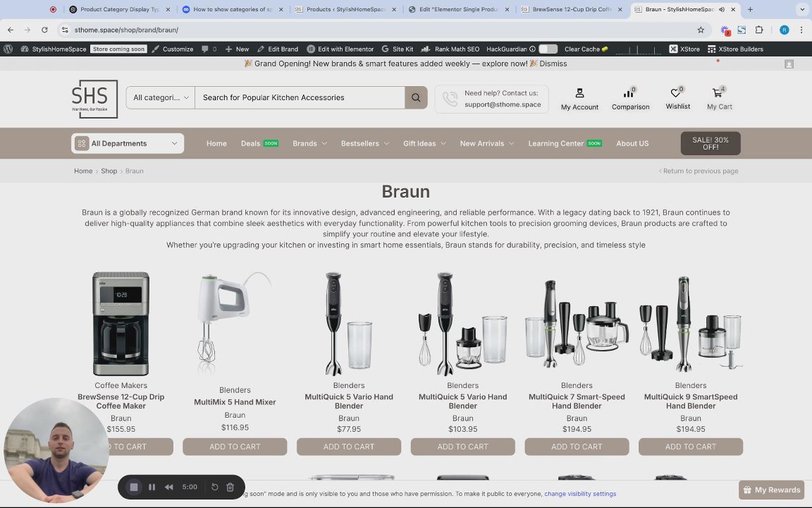The width and height of the screenshot is (812, 508).
Task: Delete the recording with trash icon
Action: [x=230, y=488]
